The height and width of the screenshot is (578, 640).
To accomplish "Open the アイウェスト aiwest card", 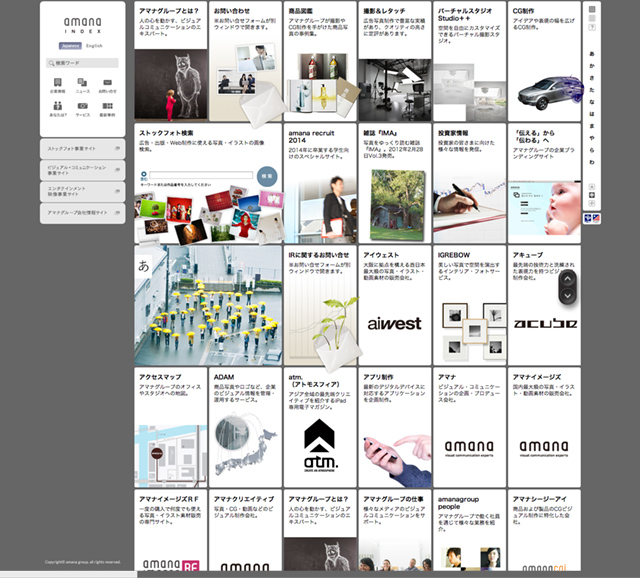I will click(395, 305).
